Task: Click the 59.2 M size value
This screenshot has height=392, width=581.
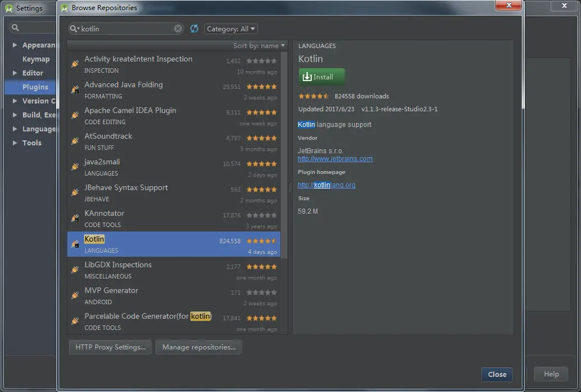Action: pos(307,211)
